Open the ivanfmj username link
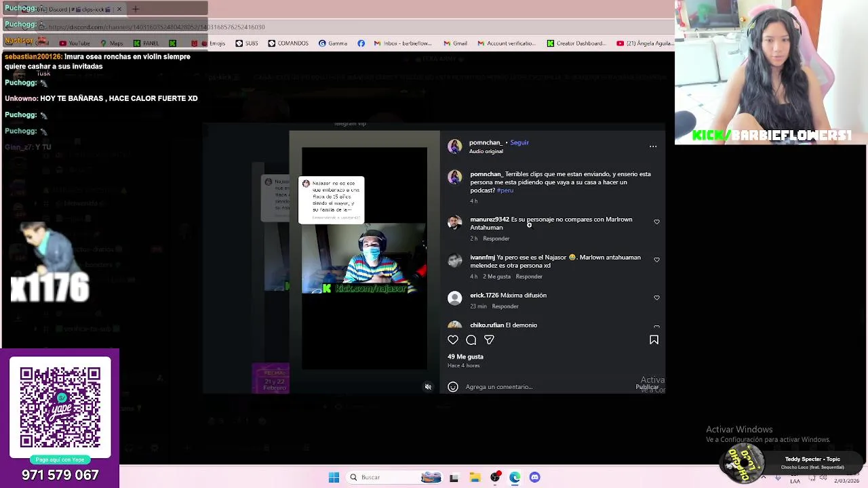 (x=482, y=258)
